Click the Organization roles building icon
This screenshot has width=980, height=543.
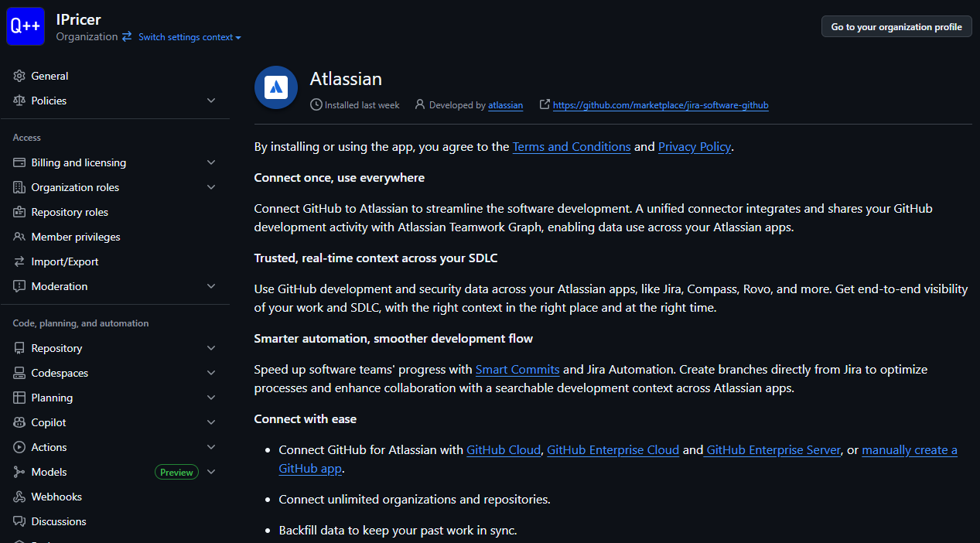tap(19, 187)
